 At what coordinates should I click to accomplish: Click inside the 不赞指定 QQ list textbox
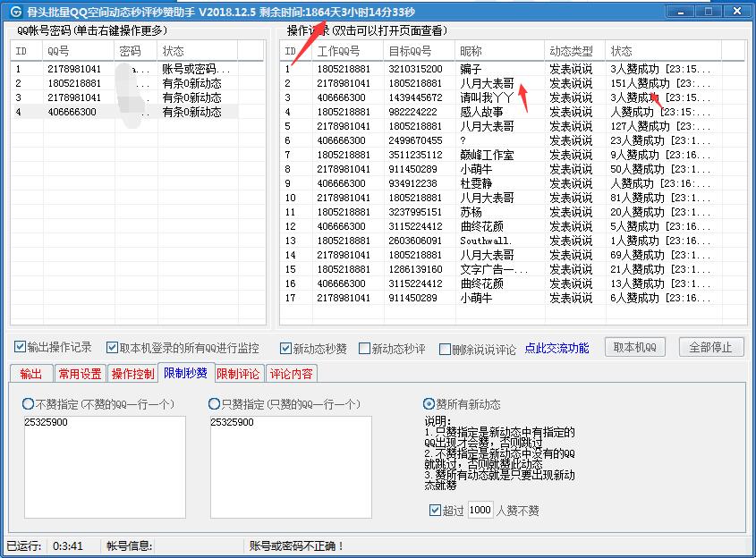click(x=105, y=467)
